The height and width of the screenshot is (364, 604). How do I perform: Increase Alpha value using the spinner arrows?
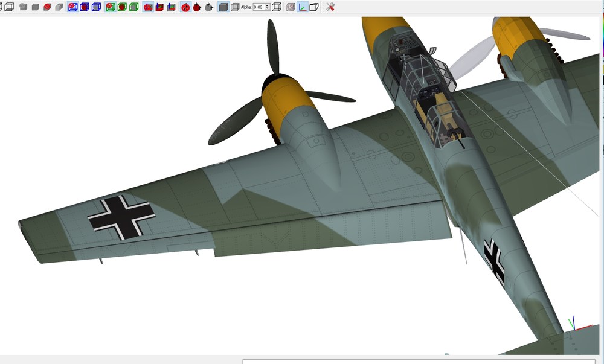click(x=268, y=5)
